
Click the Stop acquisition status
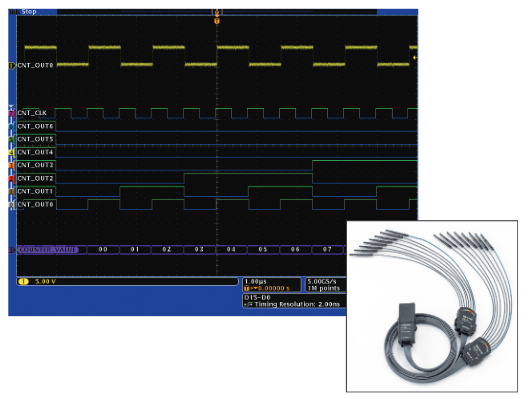click(29, 12)
